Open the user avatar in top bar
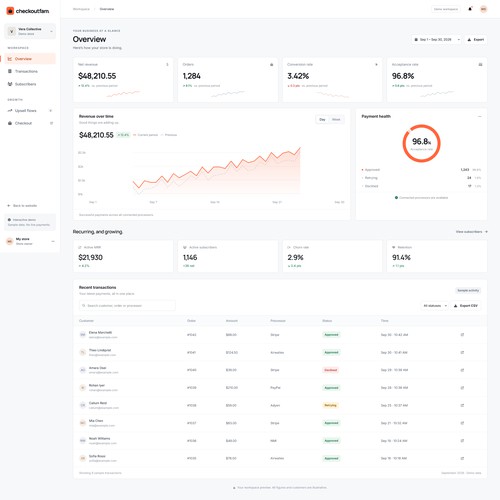Image resolution: width=500 pixels, height=500 pixels. 483,9
